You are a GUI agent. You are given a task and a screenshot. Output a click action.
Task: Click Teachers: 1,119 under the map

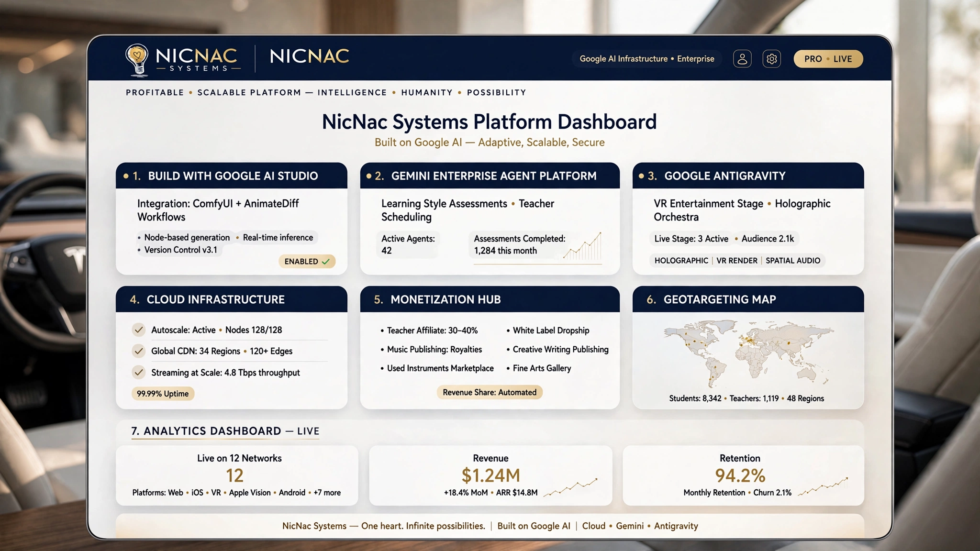(x=754, y=398)
